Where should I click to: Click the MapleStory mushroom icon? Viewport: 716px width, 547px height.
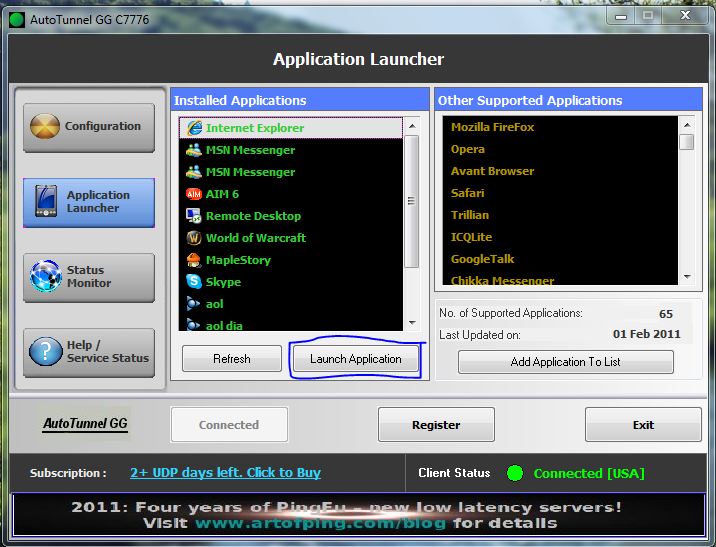(x=194, y=260)
